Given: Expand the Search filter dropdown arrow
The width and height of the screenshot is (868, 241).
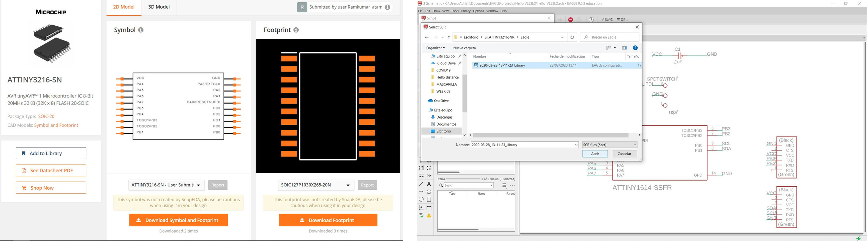Looking at the screenshot, I should point(492,185).
